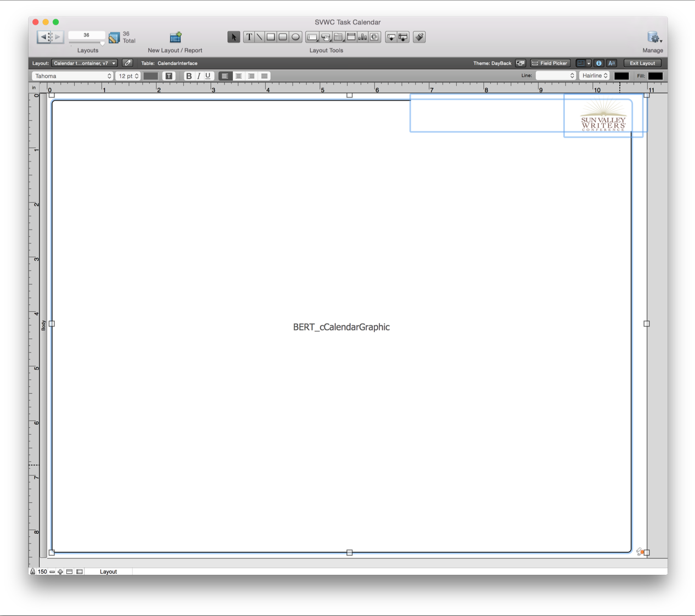Click Exit Layout button

coord(642,63)
